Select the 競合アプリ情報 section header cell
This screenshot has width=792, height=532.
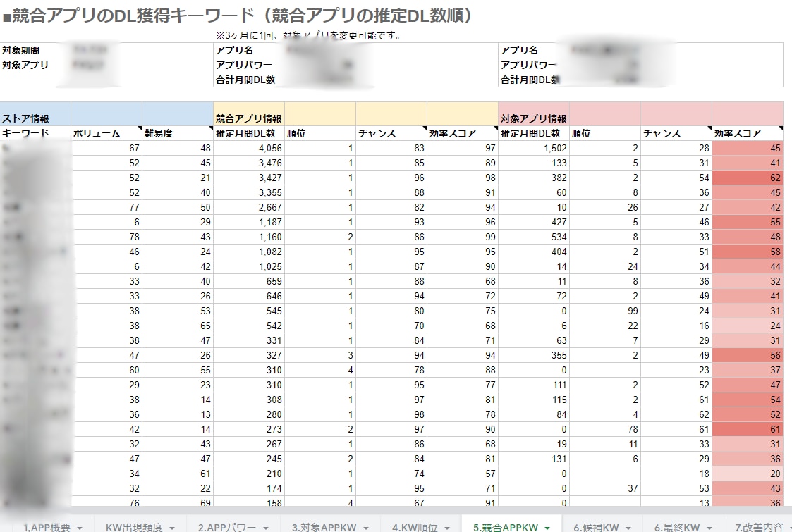[x=249, y=114]
